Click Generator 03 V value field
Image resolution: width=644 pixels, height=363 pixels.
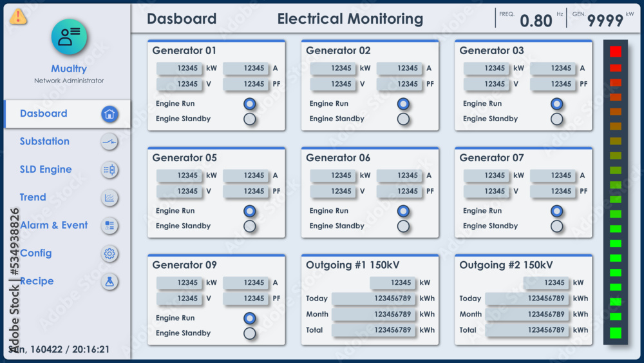point(486,84)
